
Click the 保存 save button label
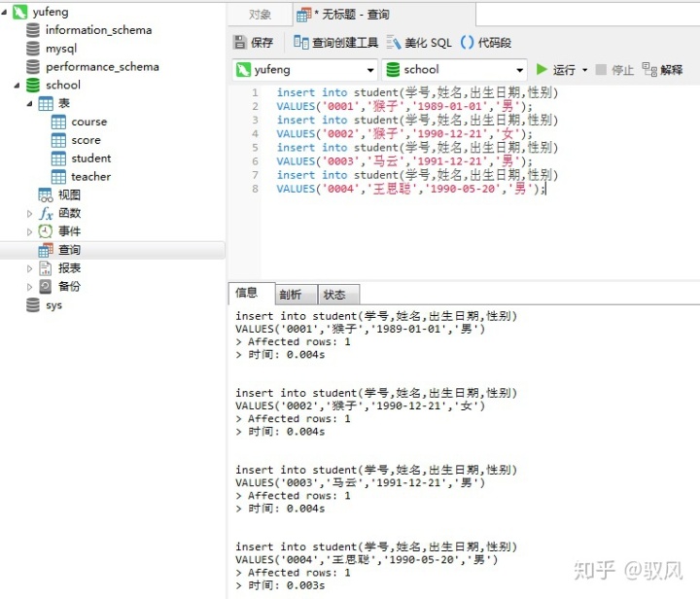[262, 43]
